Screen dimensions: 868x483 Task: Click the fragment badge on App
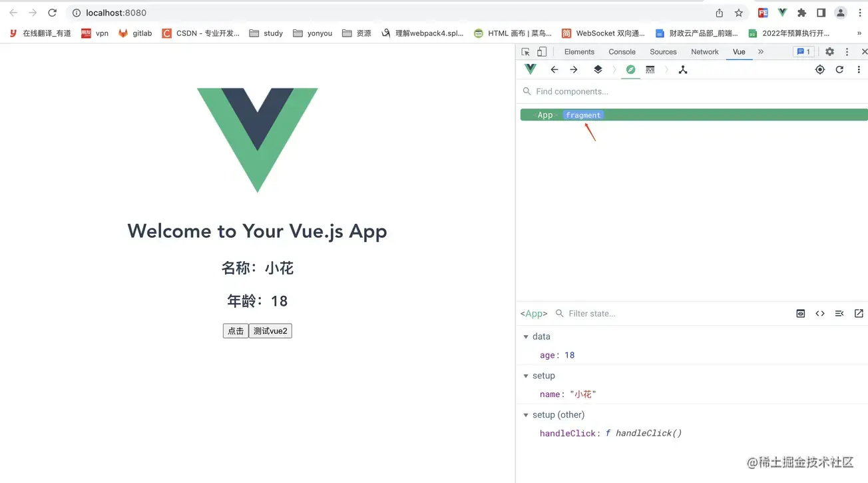[x=583, y=115]
